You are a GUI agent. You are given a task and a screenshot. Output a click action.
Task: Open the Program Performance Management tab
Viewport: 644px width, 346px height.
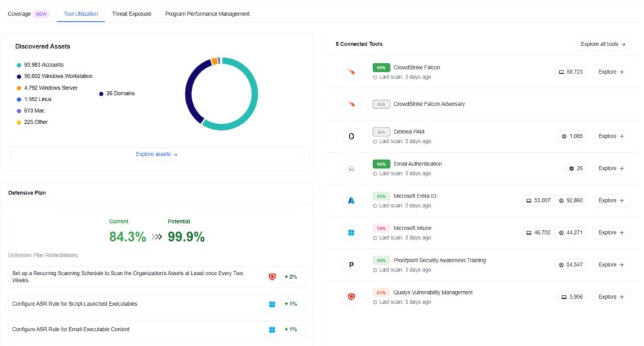(207, 14)
